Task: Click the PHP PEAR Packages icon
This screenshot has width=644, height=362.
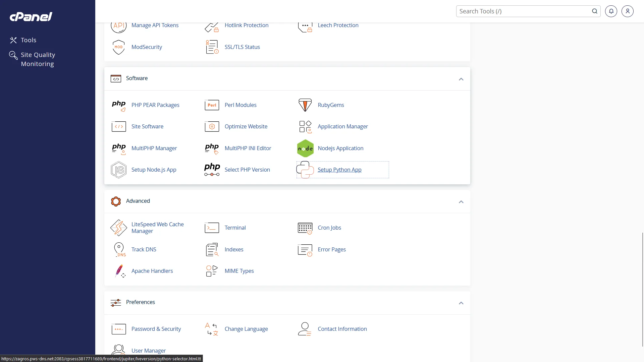Action: click(119, 105)
